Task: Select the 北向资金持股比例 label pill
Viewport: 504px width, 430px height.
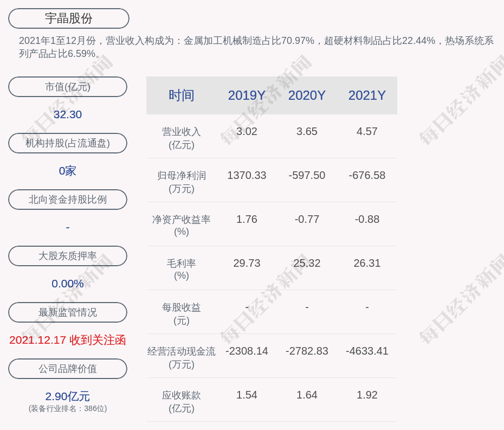Action: (68, 200)
